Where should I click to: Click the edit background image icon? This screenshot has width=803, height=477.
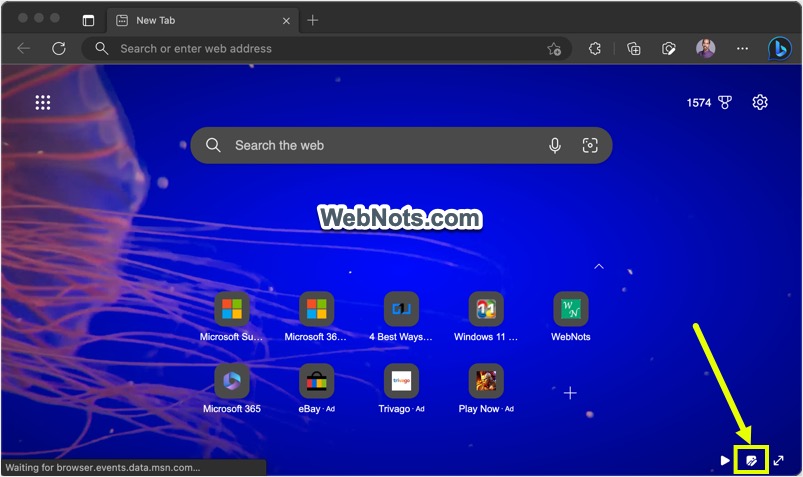[751, 460]
